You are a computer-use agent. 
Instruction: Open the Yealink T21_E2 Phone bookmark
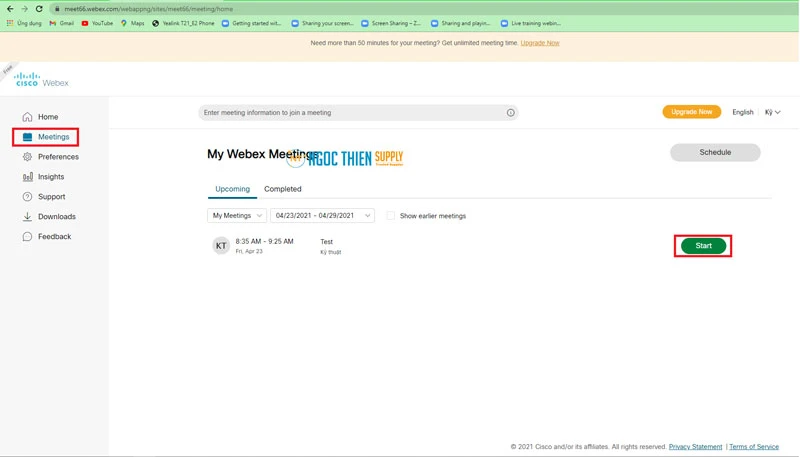pos(183,23)
